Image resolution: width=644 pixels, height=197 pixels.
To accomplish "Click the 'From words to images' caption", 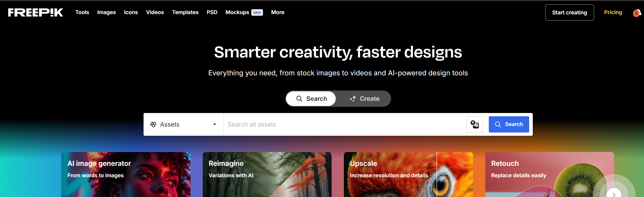I will point(96,175).
